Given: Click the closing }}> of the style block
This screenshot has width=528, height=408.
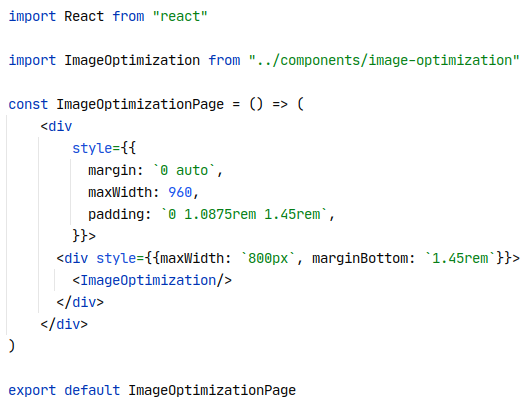Looking at the screenshot, I should tap(84, 236).
